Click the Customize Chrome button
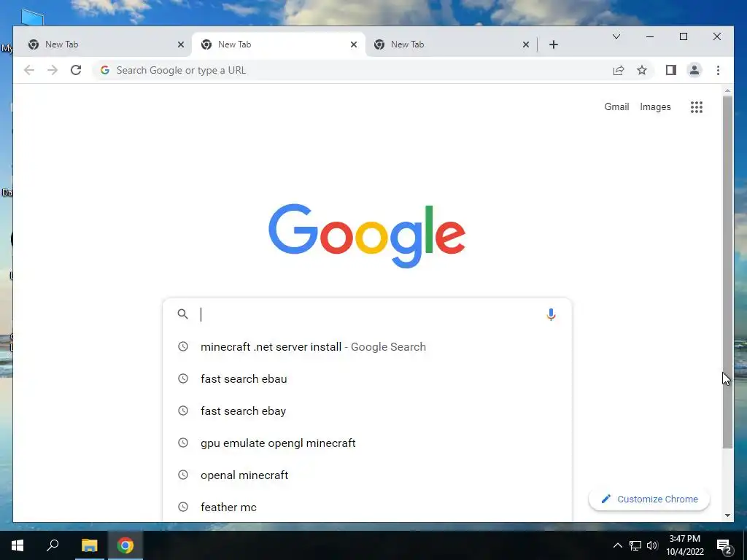 coord(649,499)
